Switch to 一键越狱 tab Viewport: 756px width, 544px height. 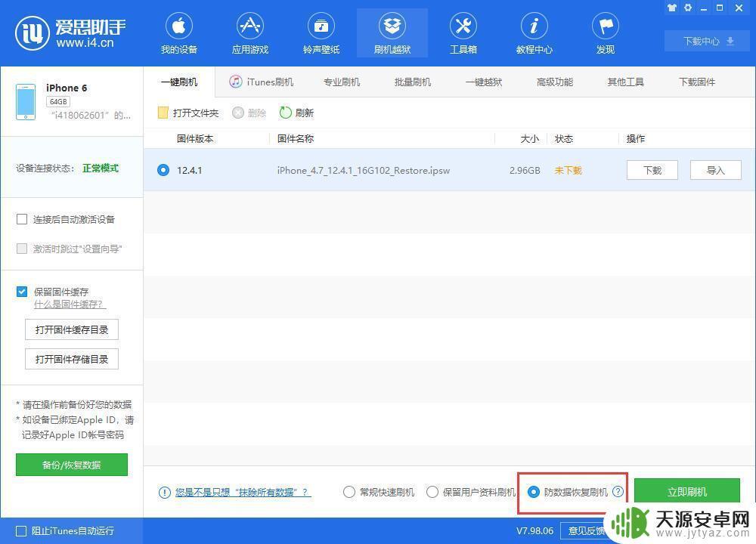pos(484,82)
